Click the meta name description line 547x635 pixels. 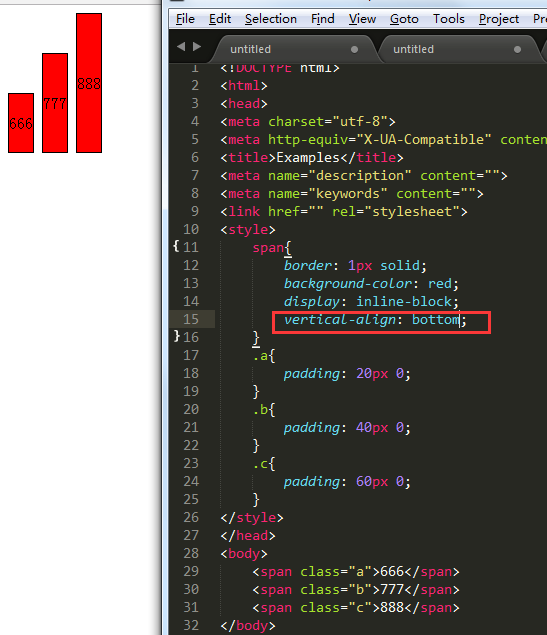point(364,176)
